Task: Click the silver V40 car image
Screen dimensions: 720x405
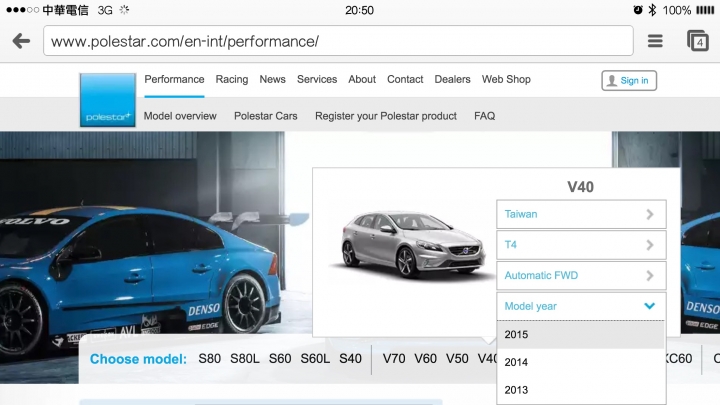Action: [412, 246]
